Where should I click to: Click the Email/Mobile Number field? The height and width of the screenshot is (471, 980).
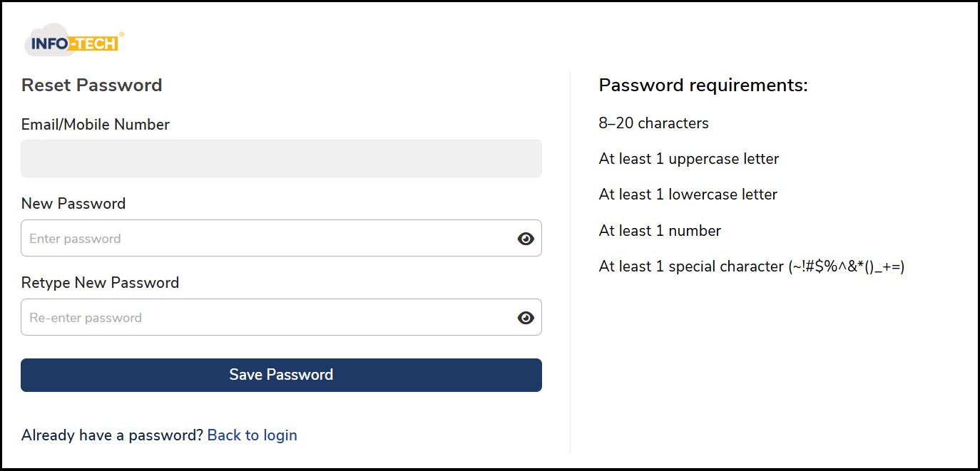[x=281, y=158]
